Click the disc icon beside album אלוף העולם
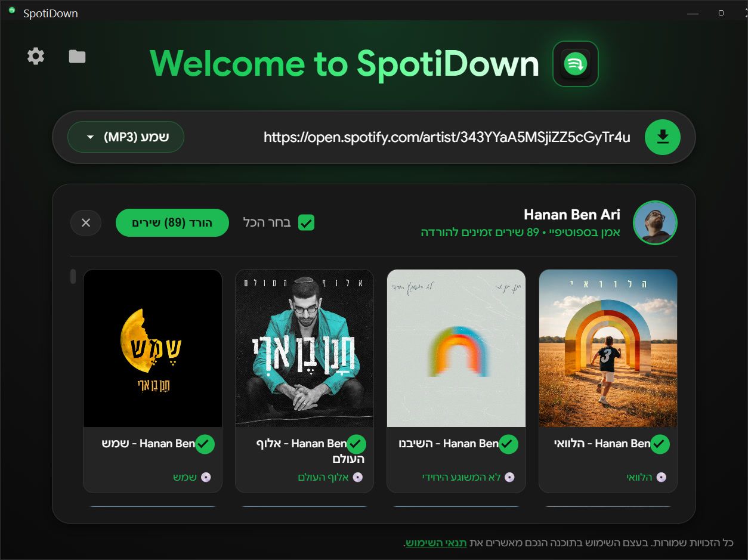Image resolution: width=748 pixels, height=560 pixels. tap(357, 477)
